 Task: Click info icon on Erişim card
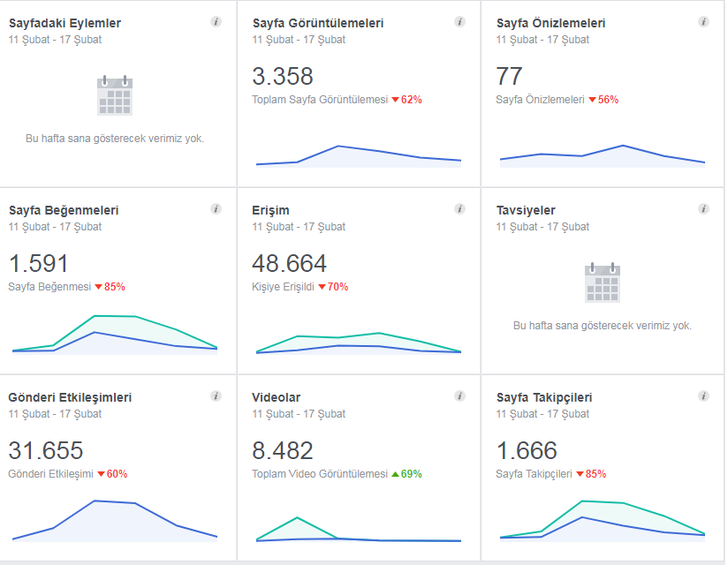pos(459,208)
